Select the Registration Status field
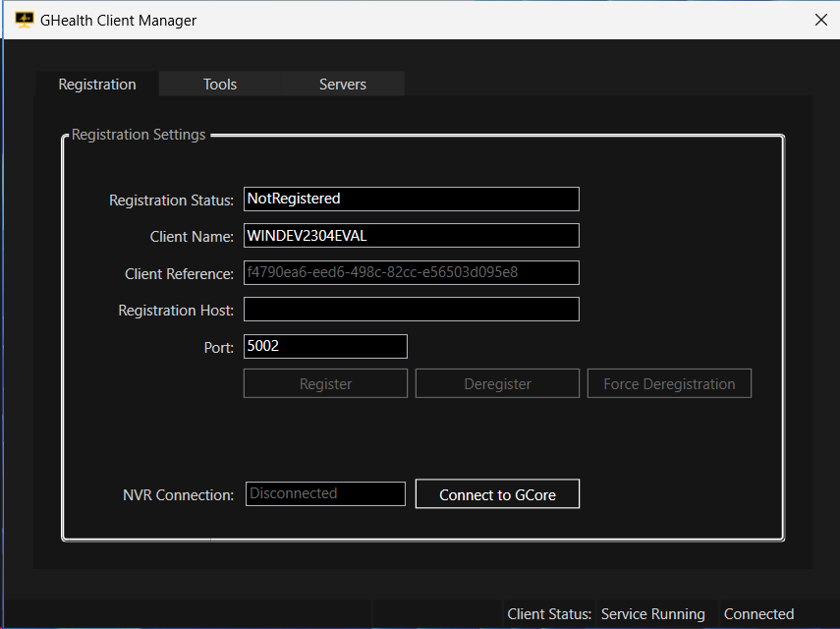This screenshot has width=840, height=629. coord(411,199)
